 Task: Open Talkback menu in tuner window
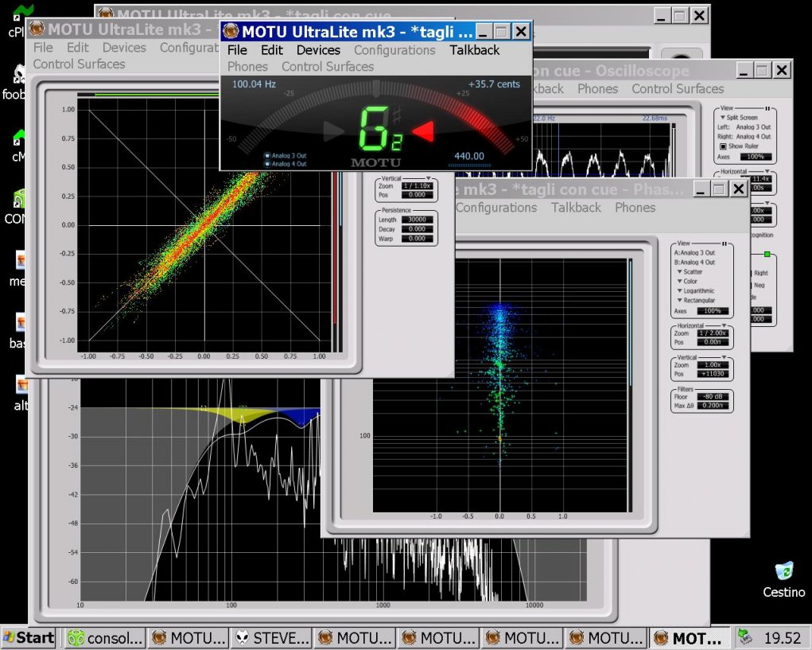click(474, 50)
